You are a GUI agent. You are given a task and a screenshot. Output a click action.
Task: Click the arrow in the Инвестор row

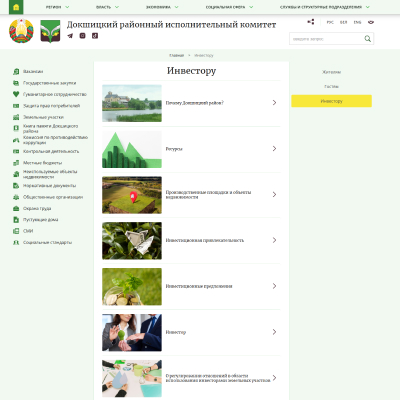[x=274, y=332]
